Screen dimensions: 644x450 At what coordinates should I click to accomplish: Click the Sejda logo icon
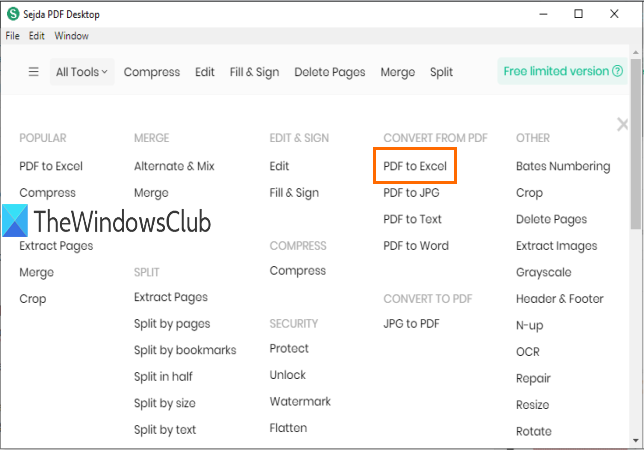tap(13, 14)
